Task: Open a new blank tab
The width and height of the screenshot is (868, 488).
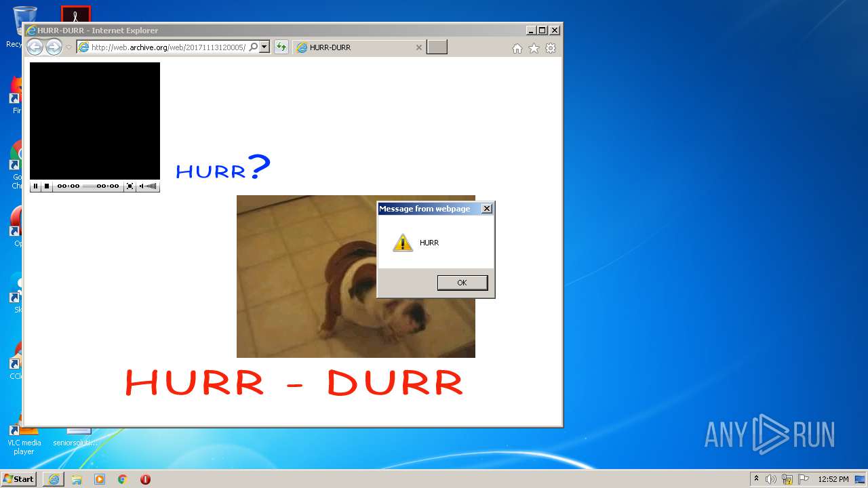Action: 437,47
